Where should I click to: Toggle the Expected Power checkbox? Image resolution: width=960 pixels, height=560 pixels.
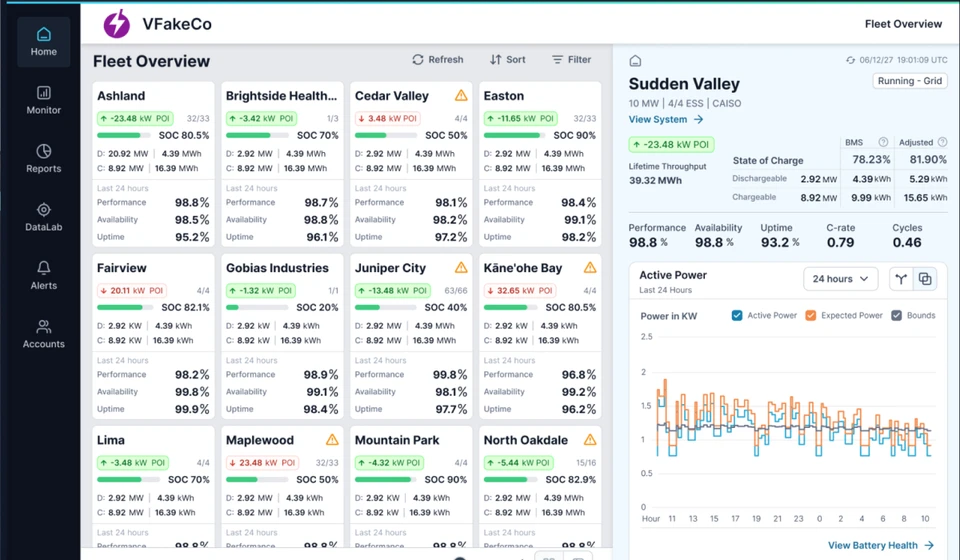pyautogui.click(x=811, y=316)
